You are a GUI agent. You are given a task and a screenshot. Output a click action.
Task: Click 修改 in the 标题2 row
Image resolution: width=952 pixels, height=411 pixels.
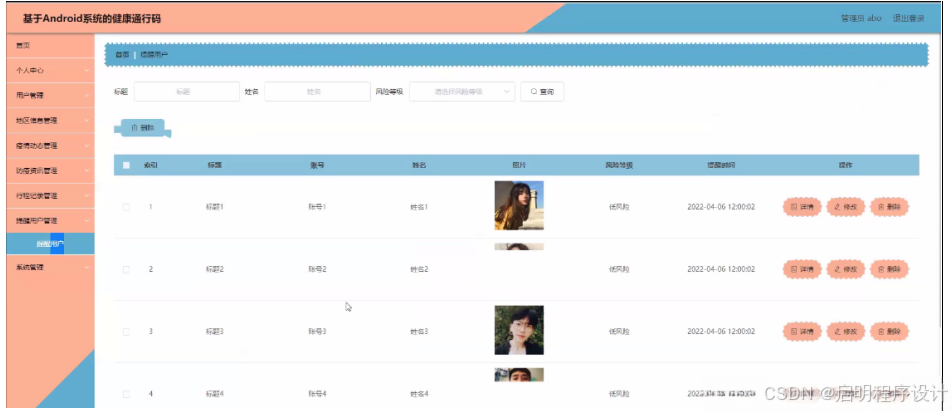846,269
